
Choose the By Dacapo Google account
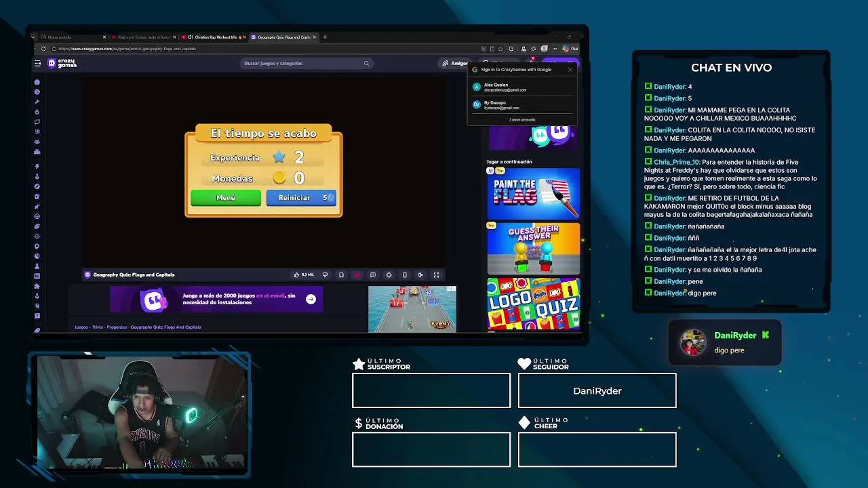(521, 105)
